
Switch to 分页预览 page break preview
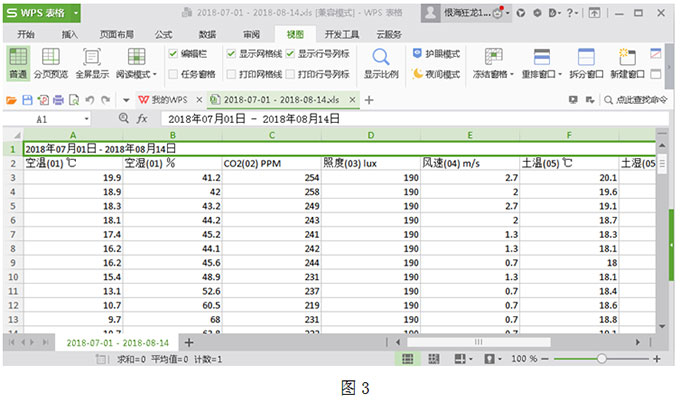click(x=52, y=62)
